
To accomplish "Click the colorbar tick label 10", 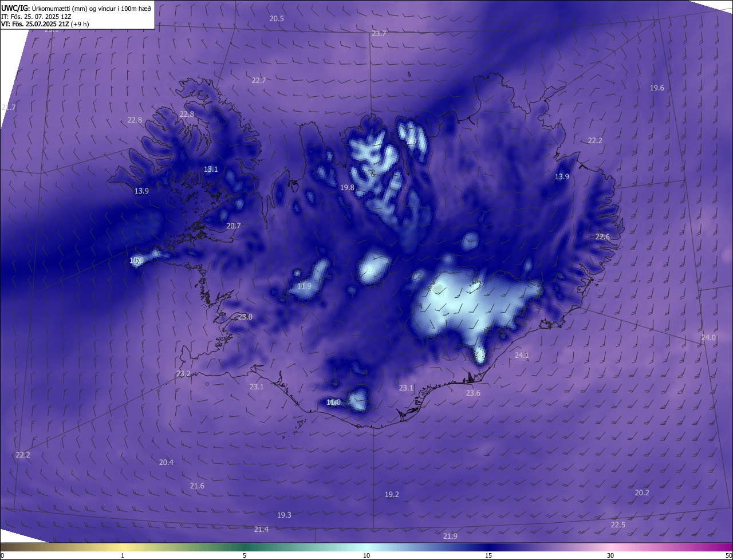I will click(x=366, y=555).
